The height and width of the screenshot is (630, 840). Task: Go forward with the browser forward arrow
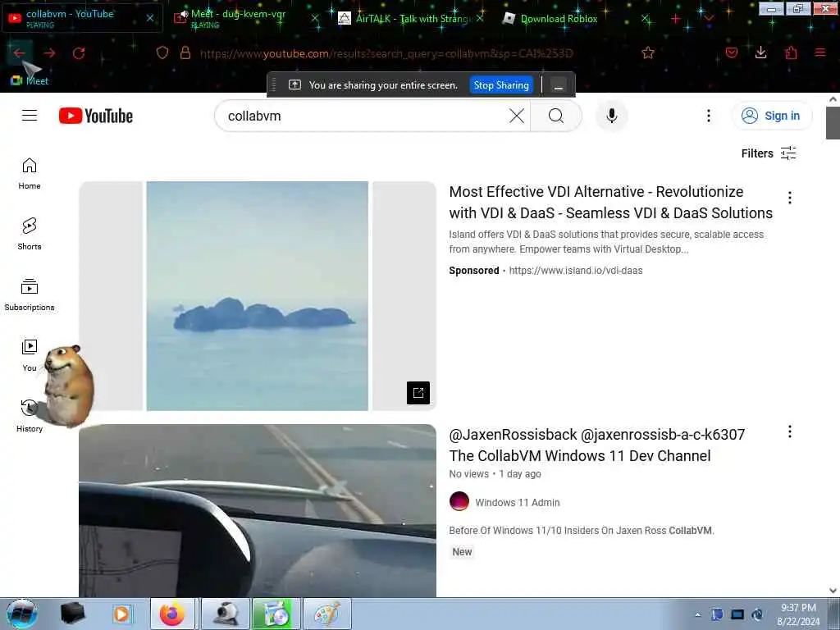[49, 53]
